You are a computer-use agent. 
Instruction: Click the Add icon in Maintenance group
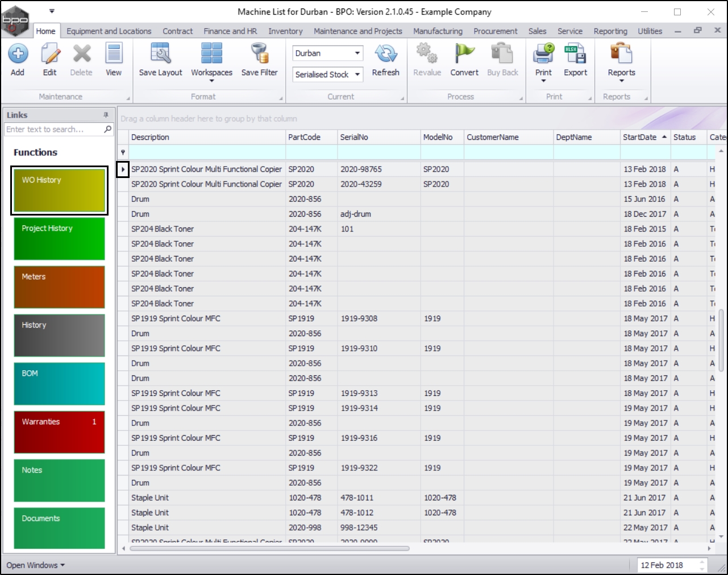(x=18, y=55)
